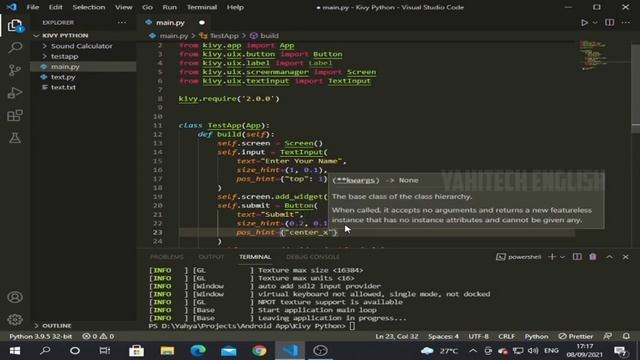This screenshot has height=360, width=640.
Task: Open the Selection menu
Action: coord(89,7)
